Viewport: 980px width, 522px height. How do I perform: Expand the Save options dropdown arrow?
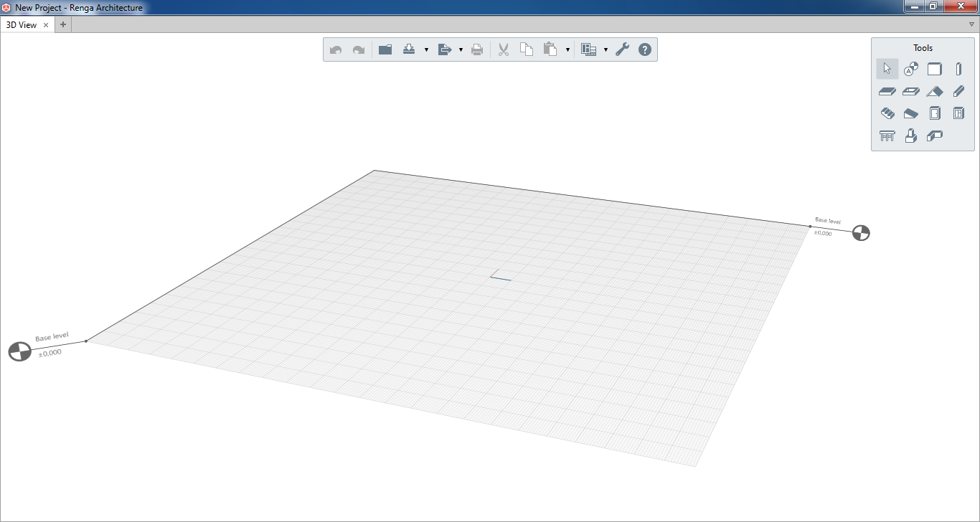click(x=426, y=50)
